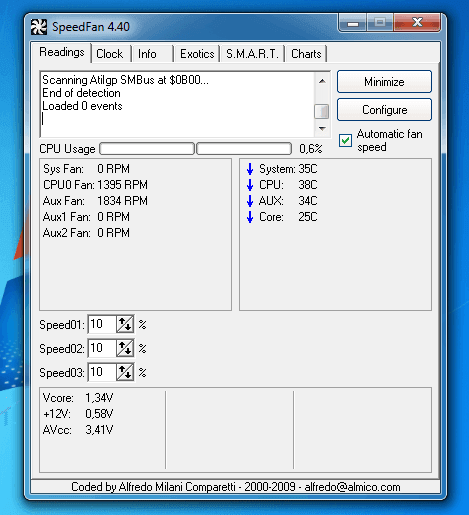The image size is (469, 515).
Task: Open the Charts tab
Action: pos(306,54)
